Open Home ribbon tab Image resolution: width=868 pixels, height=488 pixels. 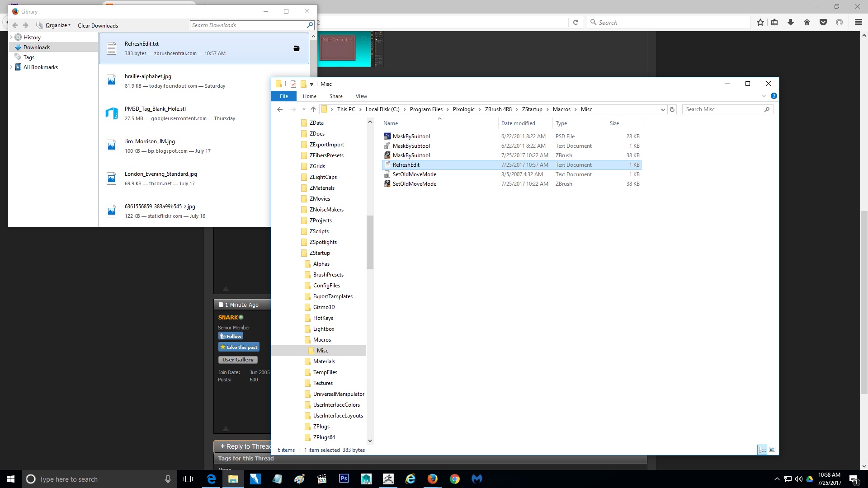click(x=310, y=96)
